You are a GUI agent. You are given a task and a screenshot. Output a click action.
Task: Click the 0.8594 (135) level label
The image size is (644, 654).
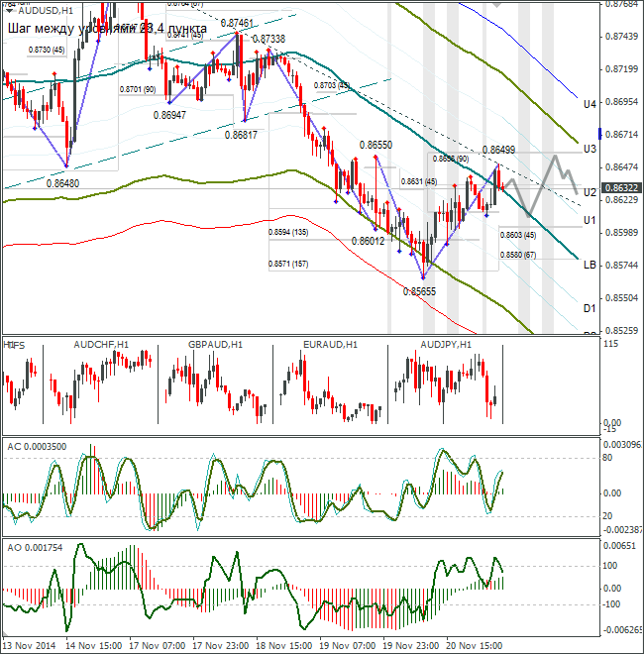[x=288, y=232]
